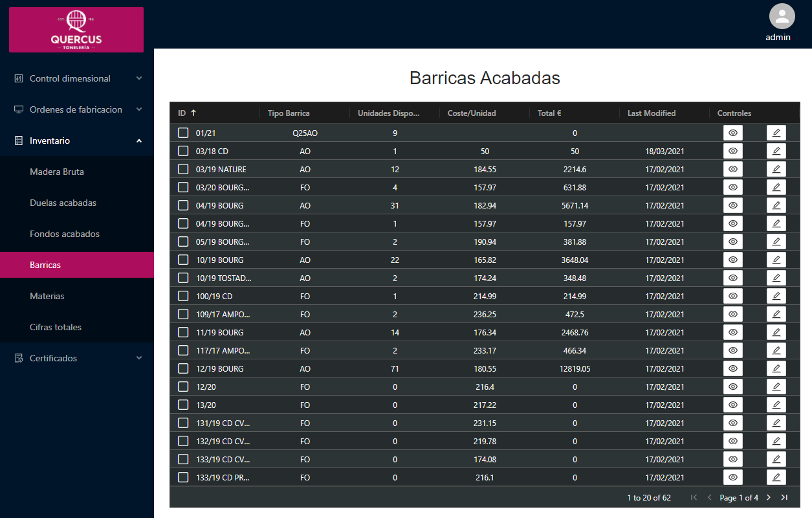Click the view eye icon for 03/18 CD
Image resolution: width=812 pixels, height=518 pixels.
pos(732,151)
